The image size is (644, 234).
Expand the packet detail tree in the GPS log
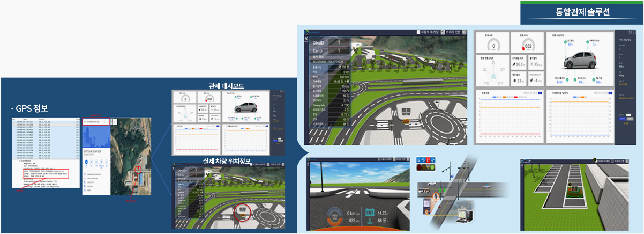coord(20,160)
